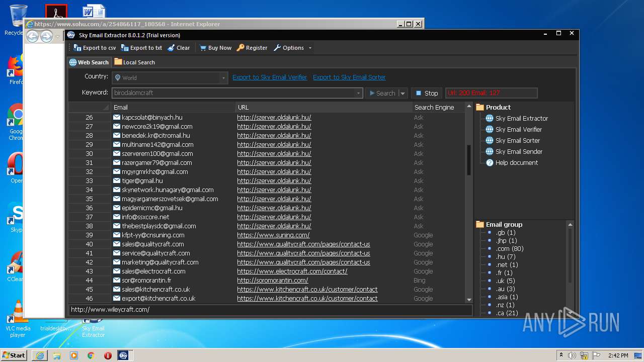
Task: Click the Keyword field containing birodalomcraft
Action: (x=234, y=93)
